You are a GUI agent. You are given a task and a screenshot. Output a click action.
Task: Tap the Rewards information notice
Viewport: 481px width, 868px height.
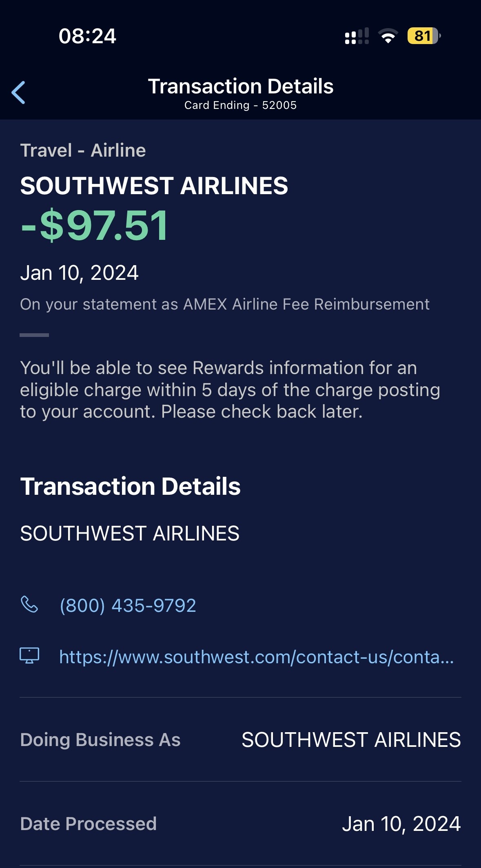click(231, 390)
